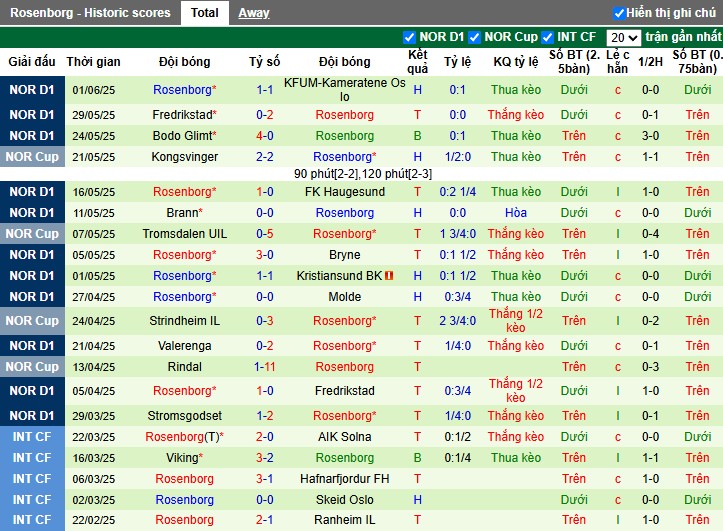Click the date 13/04/25
The image size is (723, 531).
click(93, 367)
